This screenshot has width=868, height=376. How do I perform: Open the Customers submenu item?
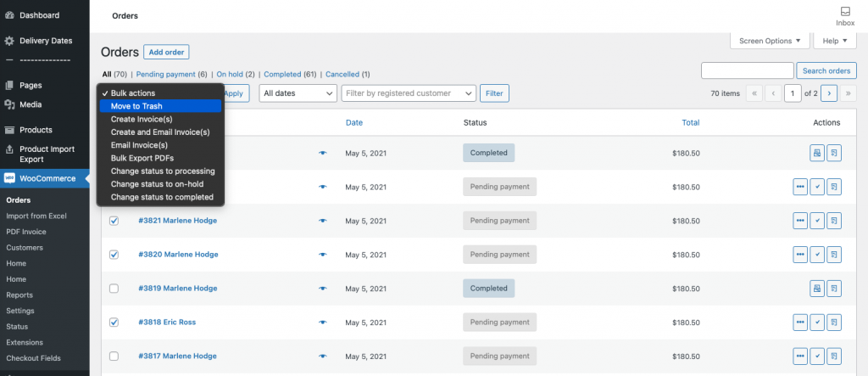25,247
